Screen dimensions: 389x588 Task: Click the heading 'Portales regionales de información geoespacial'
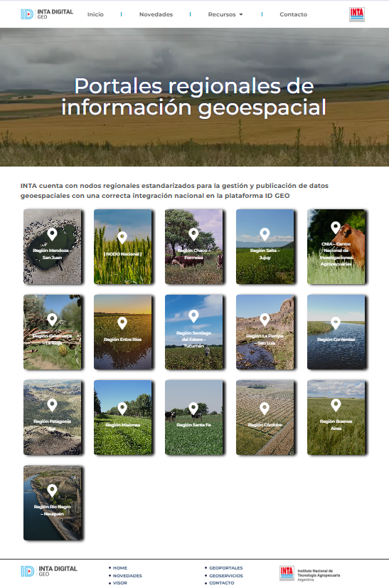click(193, 97)
